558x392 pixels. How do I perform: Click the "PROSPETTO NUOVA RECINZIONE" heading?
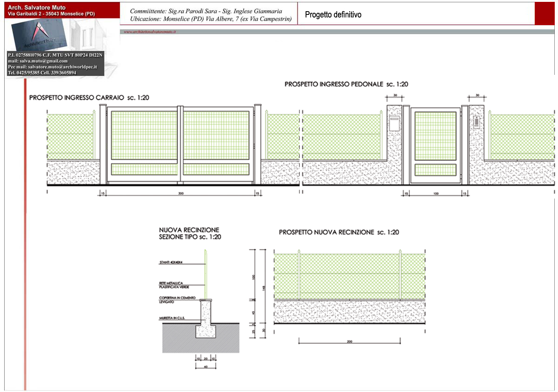339,232
